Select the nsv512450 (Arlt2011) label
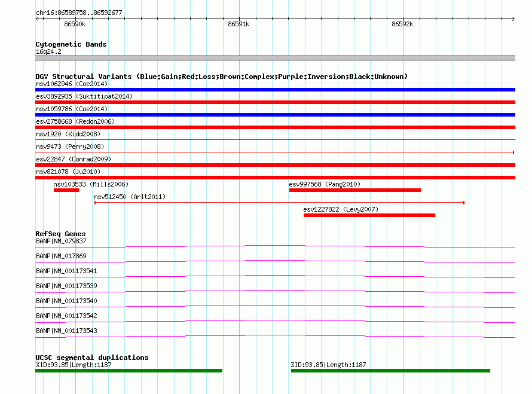 (130, 197)
